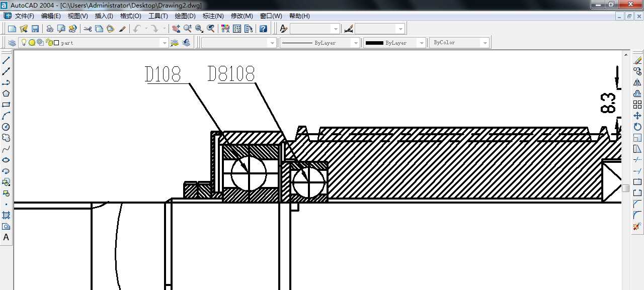Activate the Zoom Realtime tool
This screenshot has width=644, height=290.
(187, 29)
